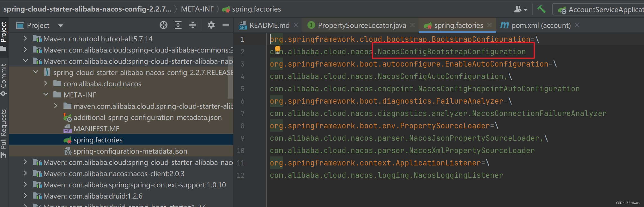Viewport: 644px width, 207px height.
Task: Open Project panel settings gear
Action: [211, 25]
